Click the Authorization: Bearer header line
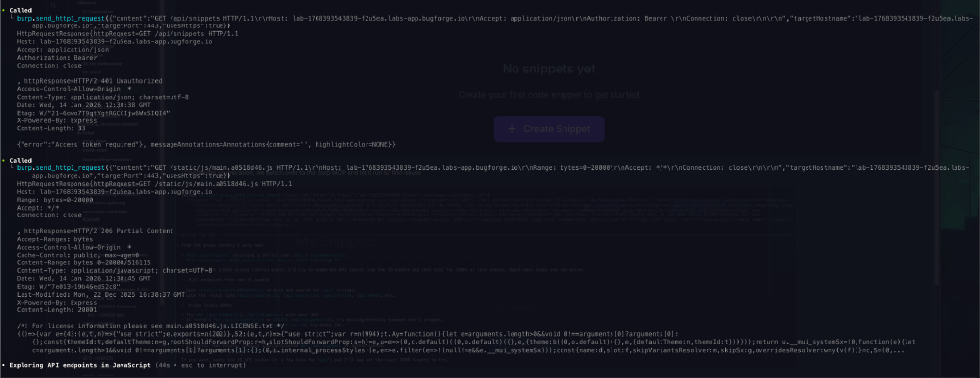The width and height of the screenshot is (980, 378). pyautogui.click(x=48, y=58)
